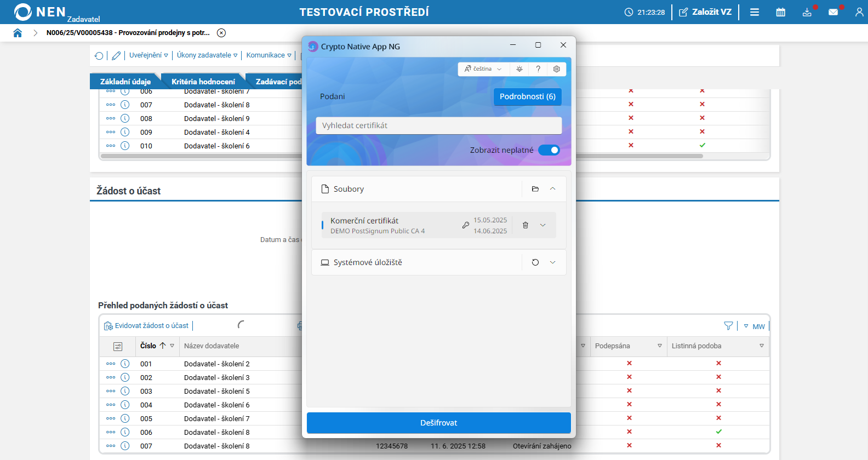The height and width of the screenshot is (460, 868).
Task: Click the Název dodavatele column header
Action: pyautogui.click(x=212, y=346)
